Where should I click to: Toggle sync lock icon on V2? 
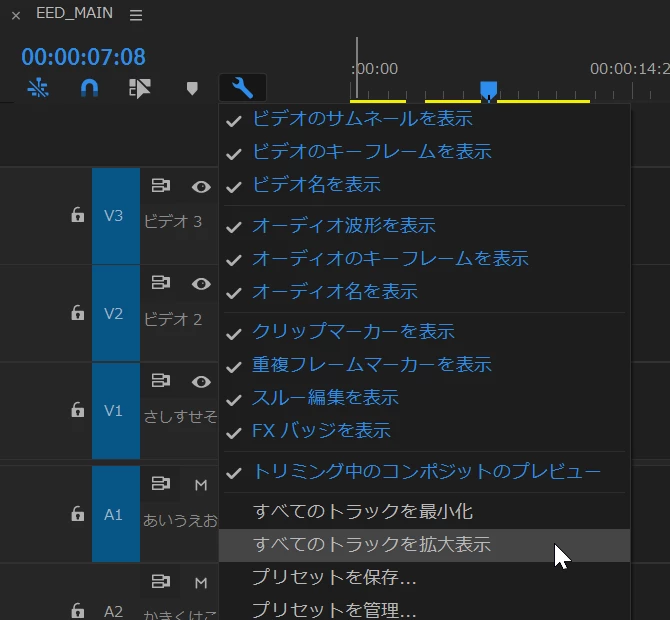coord(161,282)
